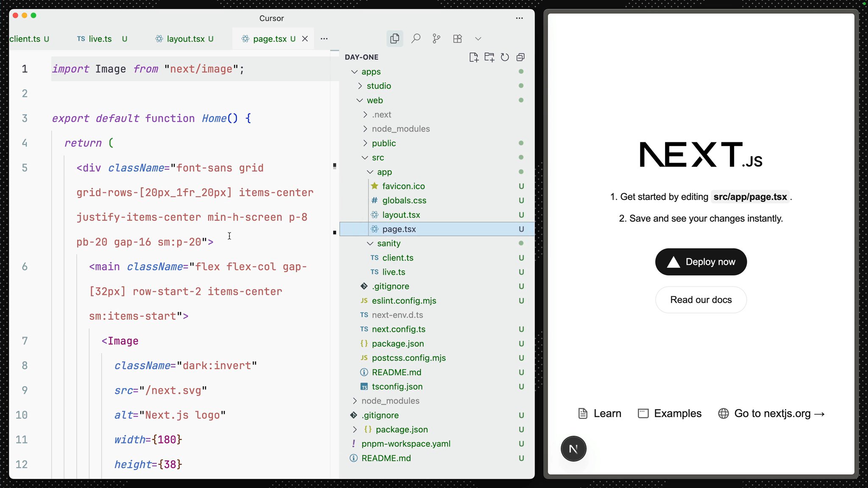This screenshot has width=868, height=488.
Task: Click line number 7 in the gutter
Action: pos(25,341)
